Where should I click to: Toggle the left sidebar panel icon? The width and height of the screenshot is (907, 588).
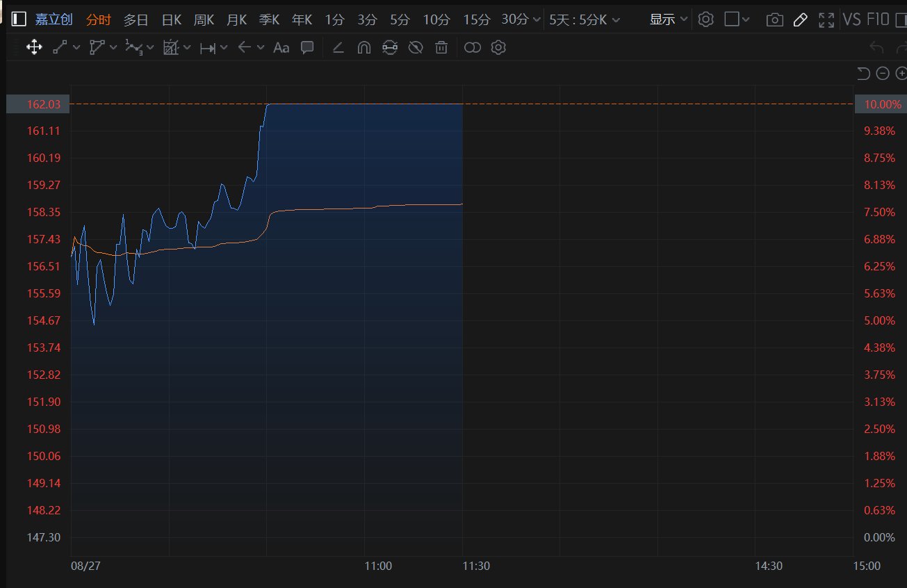pyautogui.click(x=20, y=19)
